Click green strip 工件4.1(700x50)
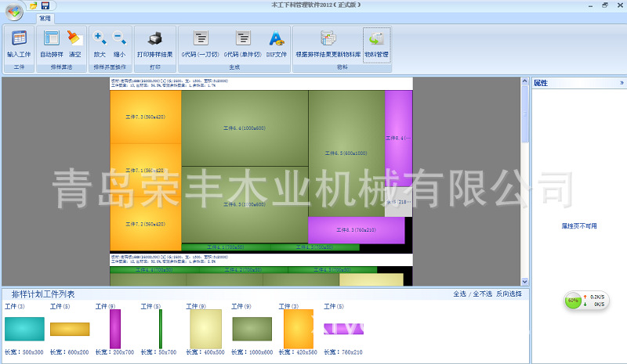Image resolution: width=627 pixels, height=364 pixels. click(x=226, y=247)
